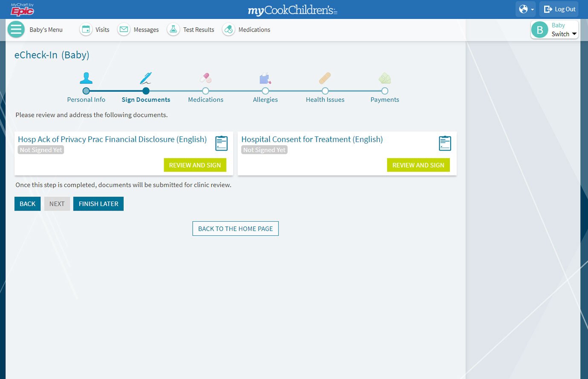Click the Payments step circle marker

point(385,91)
